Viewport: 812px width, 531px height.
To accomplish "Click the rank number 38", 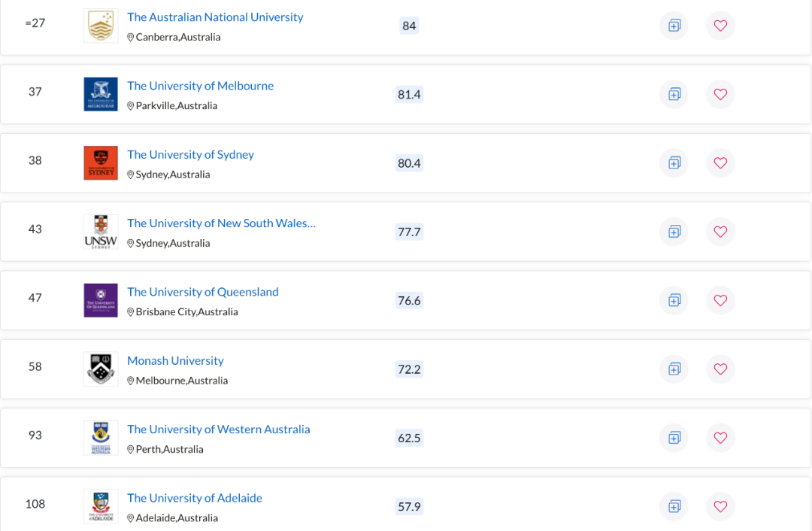I will tap(35, 161).
